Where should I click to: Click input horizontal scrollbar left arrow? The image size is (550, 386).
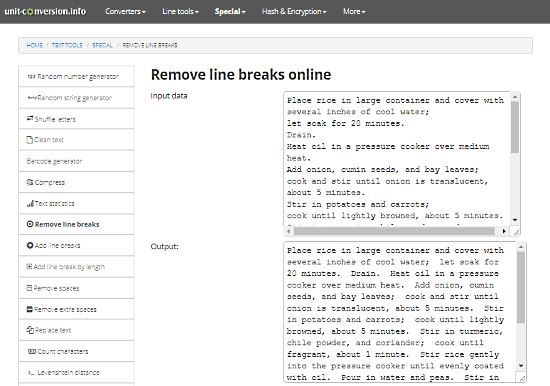tap(289, 231)
